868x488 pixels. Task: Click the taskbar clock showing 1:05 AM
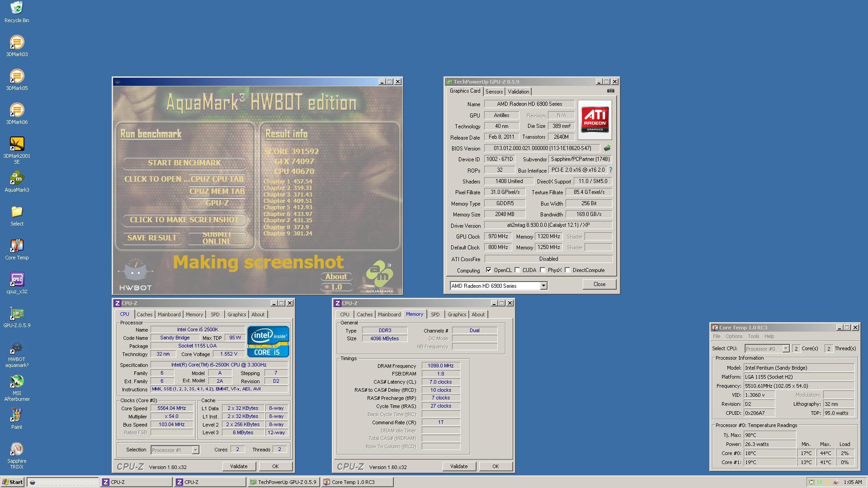point(853,482)
